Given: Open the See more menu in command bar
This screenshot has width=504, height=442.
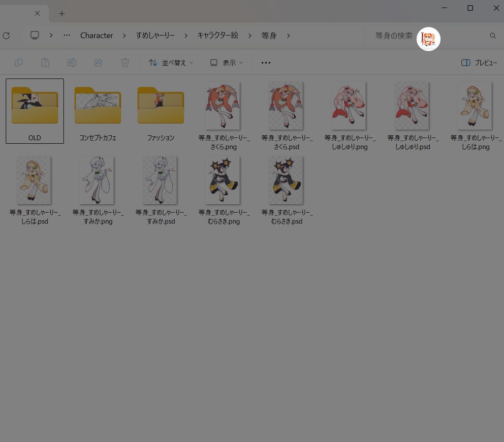Looking at the screenshot, I should [x=266, y=63].
